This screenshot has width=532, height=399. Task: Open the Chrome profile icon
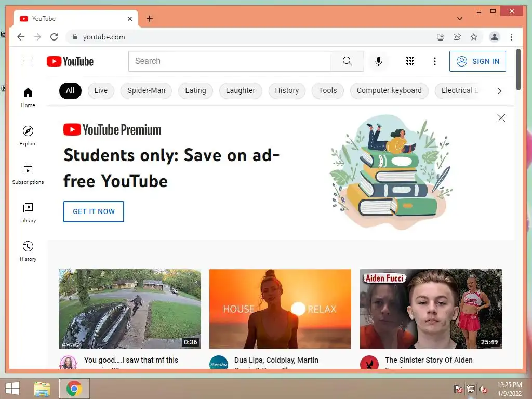tap(495, 37)
